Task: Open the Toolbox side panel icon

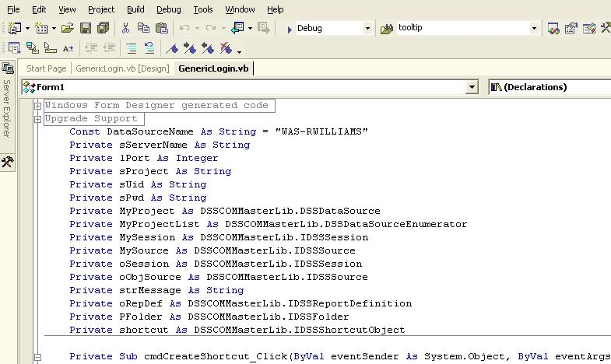Action: coord(7,162)
